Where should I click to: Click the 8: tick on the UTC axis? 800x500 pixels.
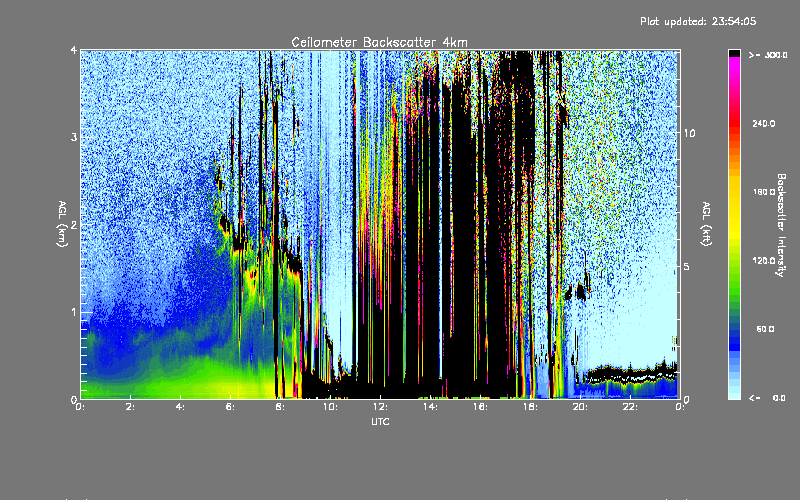280,407
